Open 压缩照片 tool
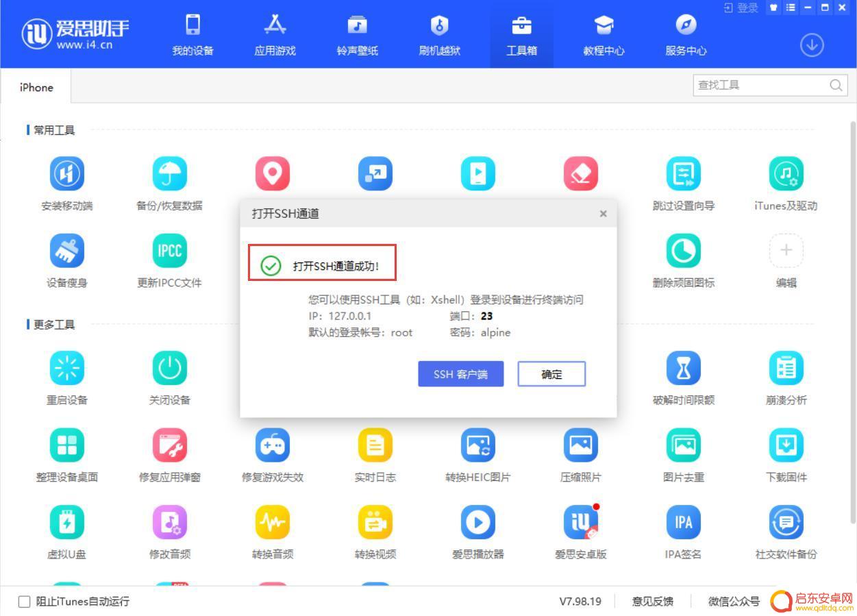 581,445
